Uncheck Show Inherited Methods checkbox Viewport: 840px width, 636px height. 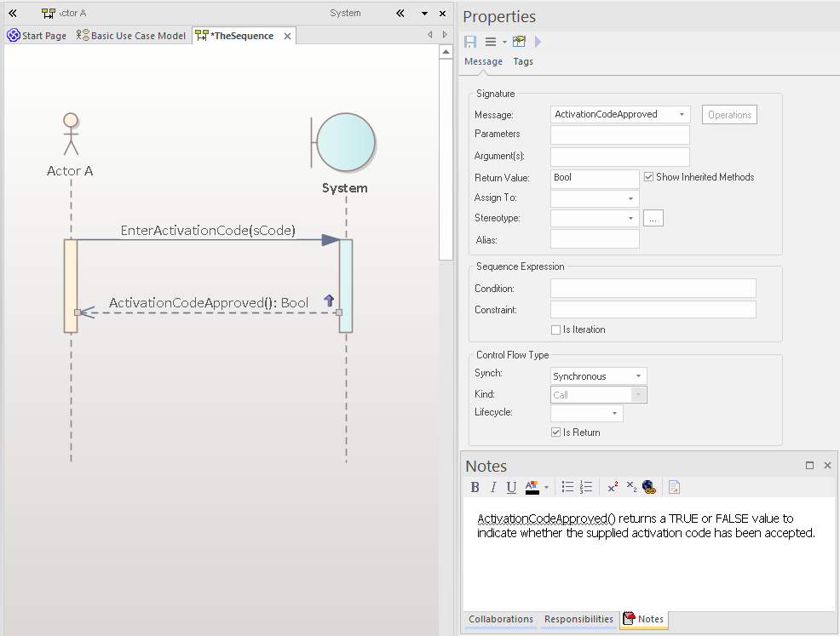click(649, 177)
